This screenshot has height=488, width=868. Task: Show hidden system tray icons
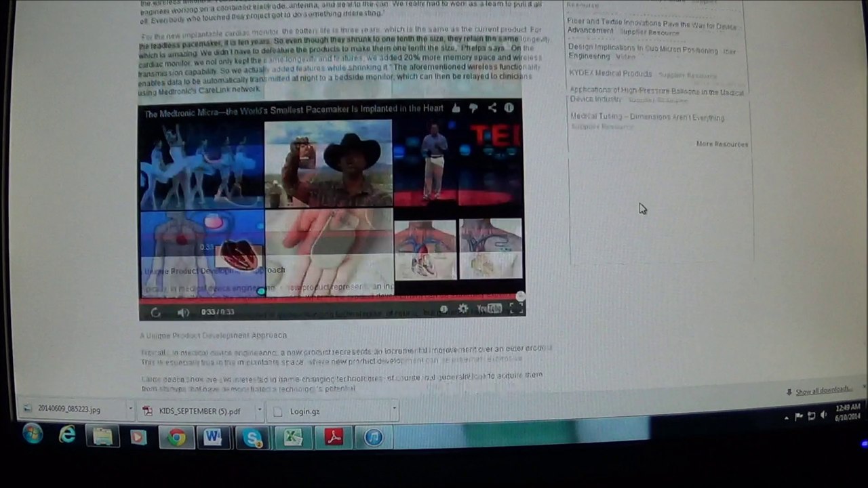(x=787, y=418)
